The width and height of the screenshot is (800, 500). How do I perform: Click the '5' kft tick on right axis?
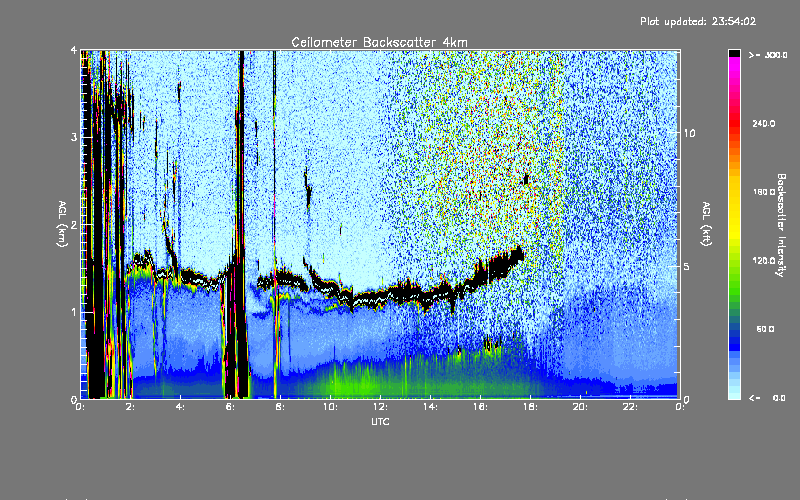pyautogui.click(x=687, y=267)
